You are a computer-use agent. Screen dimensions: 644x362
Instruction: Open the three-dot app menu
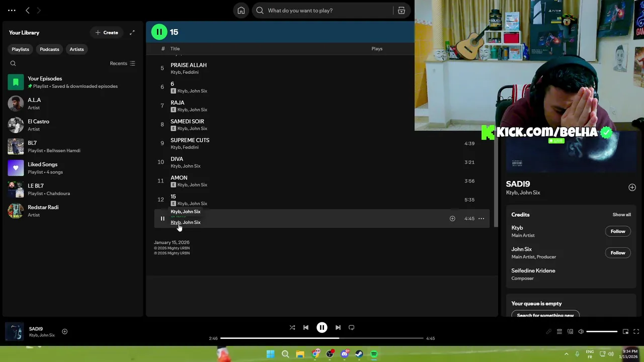click(x=12, y=11)
